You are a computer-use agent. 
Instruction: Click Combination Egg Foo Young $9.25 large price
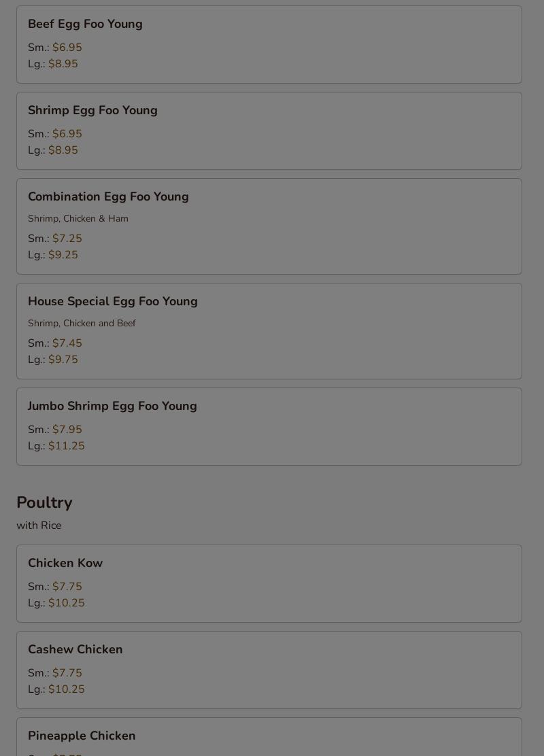point(63,255)
